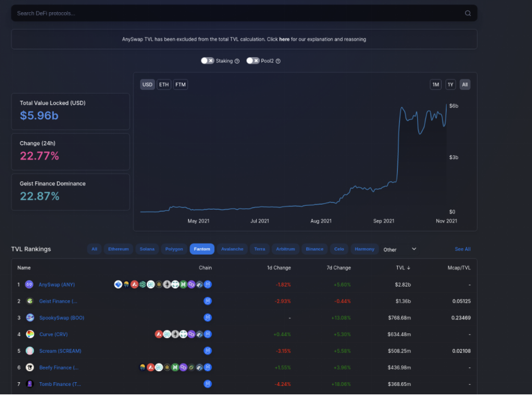Viewport: 532px width, 395px height.
Task: Open the Staking help question icon
Action: [x=237, y=61]
